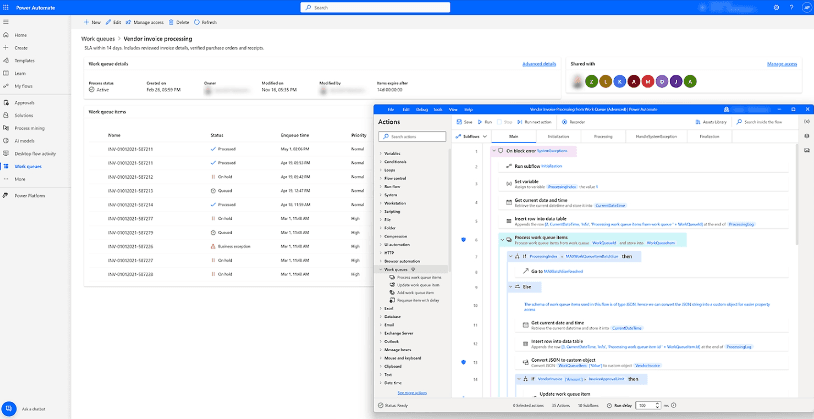The width and height of the screenshot is (814, 419).
Task: Switch to the Initialization subflow tab
Action: point(558,135)
